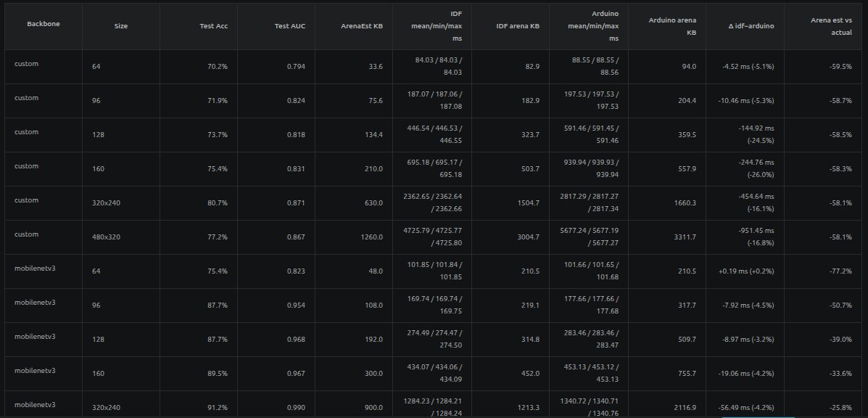This screenshot has height=418, width=868.
Task: Click the 5677.24 Arduino timing cell
Action: (589, 237)
